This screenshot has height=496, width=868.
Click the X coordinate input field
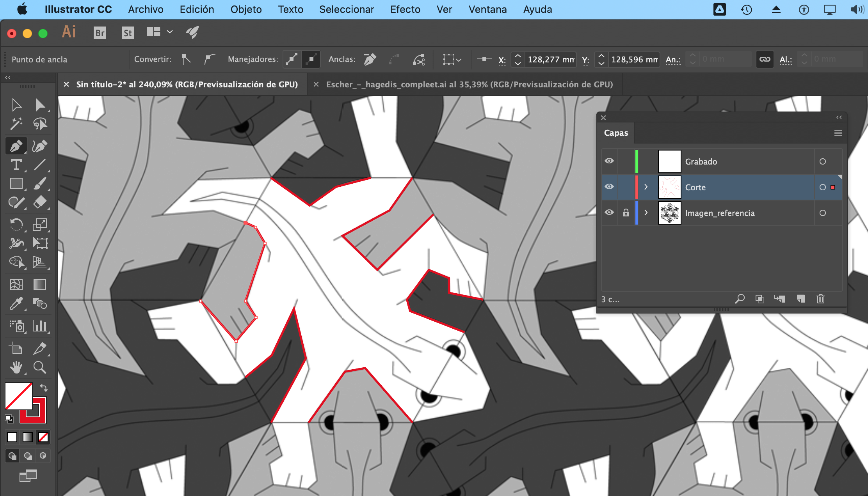point(551,59)
